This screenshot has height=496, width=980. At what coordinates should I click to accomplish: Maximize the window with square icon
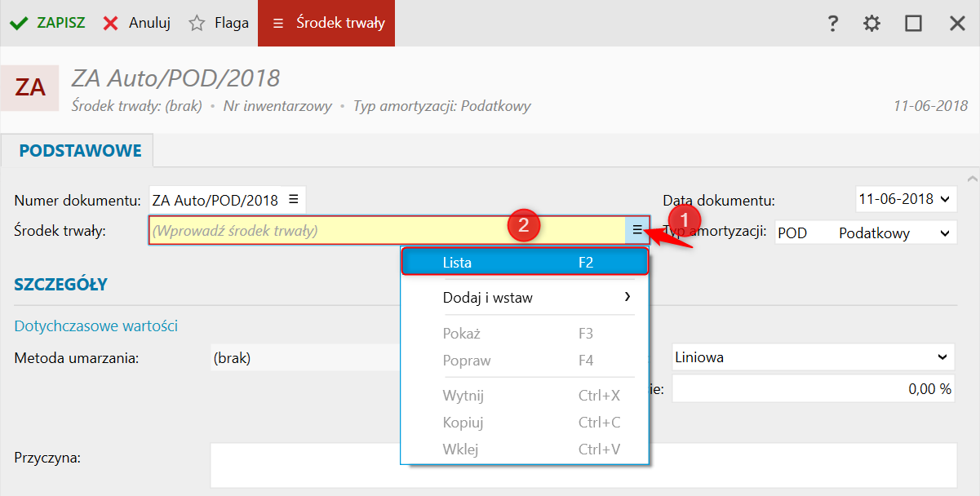pos(913,24)
